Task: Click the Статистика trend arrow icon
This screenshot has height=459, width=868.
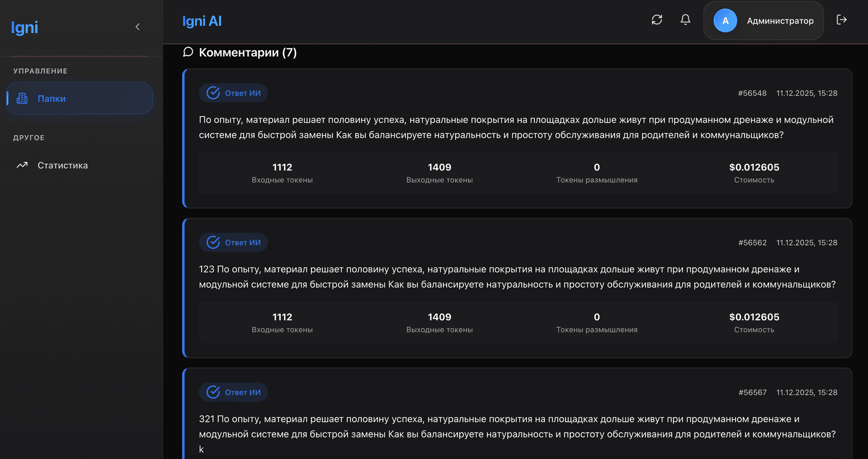Action: click(x=22, y=165)
